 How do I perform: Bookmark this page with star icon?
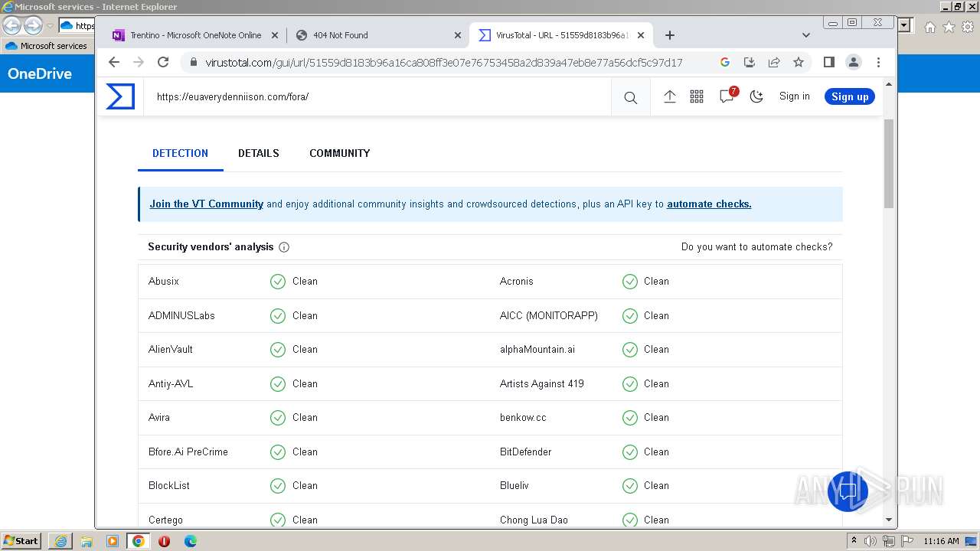coord(799,62)
